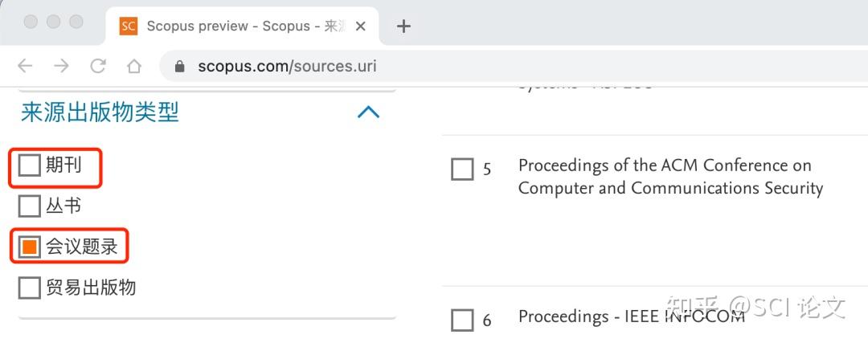Image resolution: width=868 pixels, height=343 pixels.
Task: Check the 期刊 source type checkbox
Action: click(30, 166)
